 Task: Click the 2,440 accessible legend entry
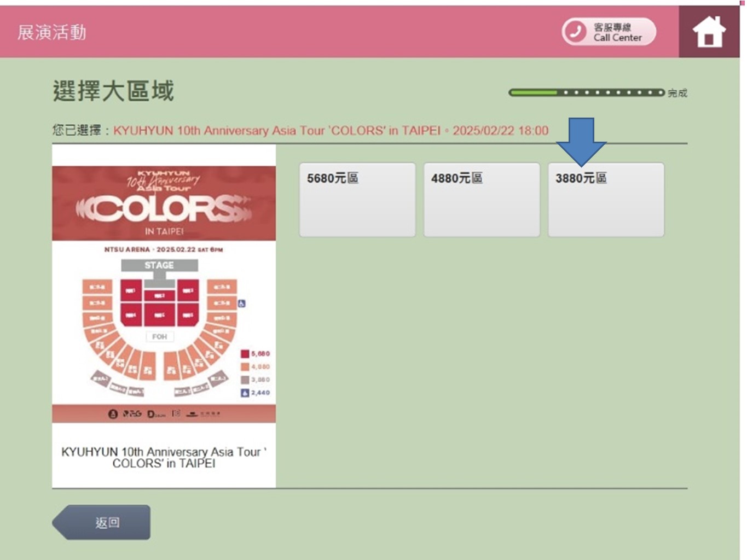tap(256, 393)
